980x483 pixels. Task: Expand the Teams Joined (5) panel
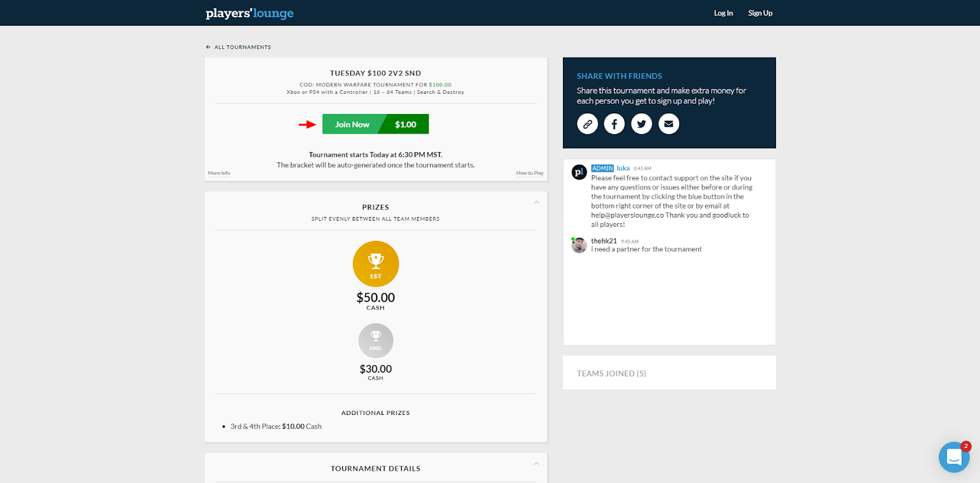pyautogui.click(x=669, y=373)
